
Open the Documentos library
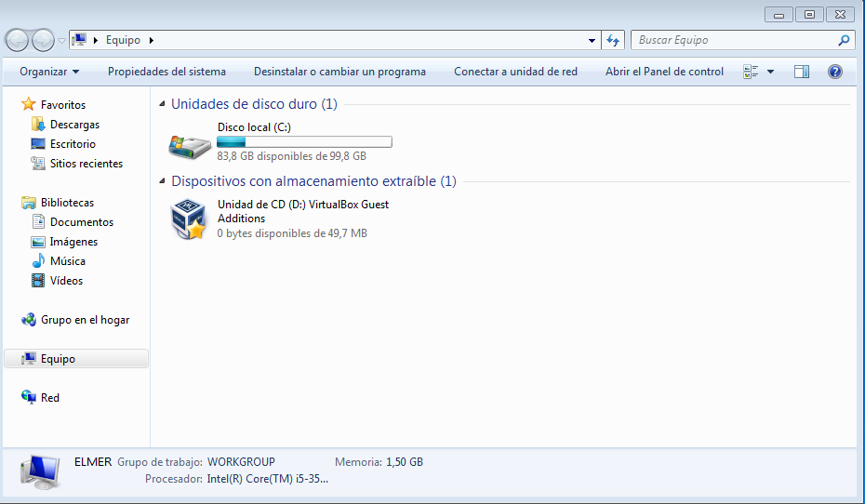tap(82, 222)
